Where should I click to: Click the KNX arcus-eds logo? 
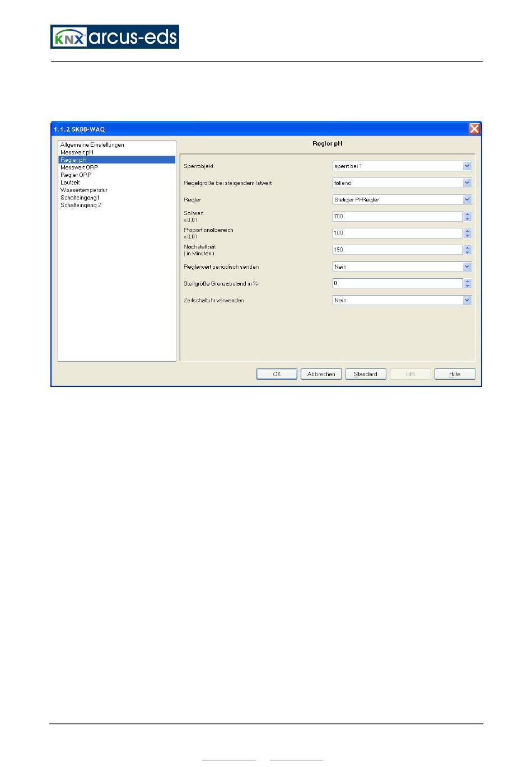pyautogui.click(x=115, y=36)
